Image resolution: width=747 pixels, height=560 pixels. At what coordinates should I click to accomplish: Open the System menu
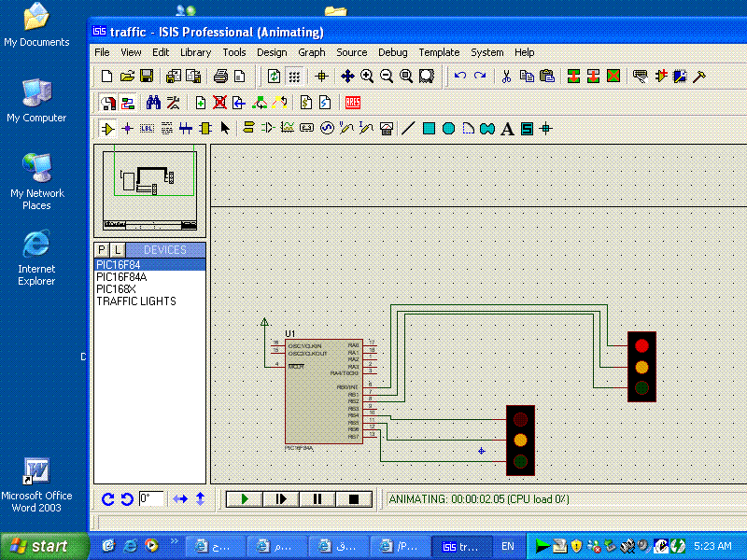click(x=486, y=52)
